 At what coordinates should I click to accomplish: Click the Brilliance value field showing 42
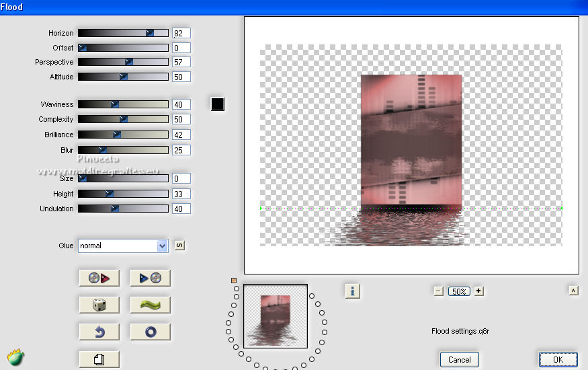tap(181, 135)
